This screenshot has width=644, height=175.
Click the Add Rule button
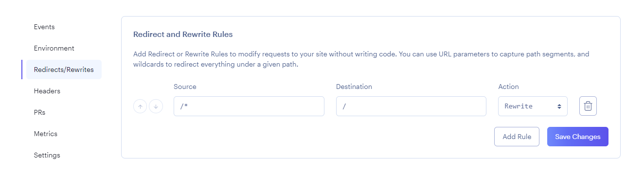coord(517,137)
